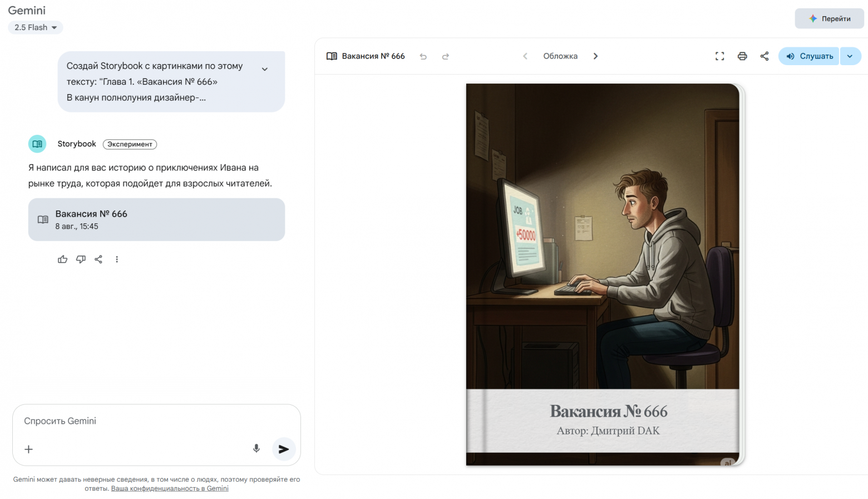The height and width of the screenshot is (499, 868).
Task: Give a thumbs up to the response
Action: 62,259
